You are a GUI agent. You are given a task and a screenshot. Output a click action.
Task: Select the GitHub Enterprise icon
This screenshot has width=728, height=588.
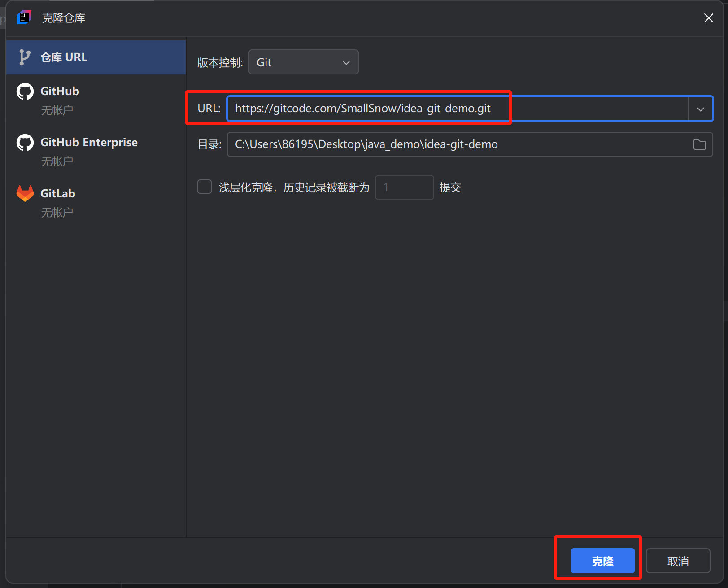click(25, 142)
